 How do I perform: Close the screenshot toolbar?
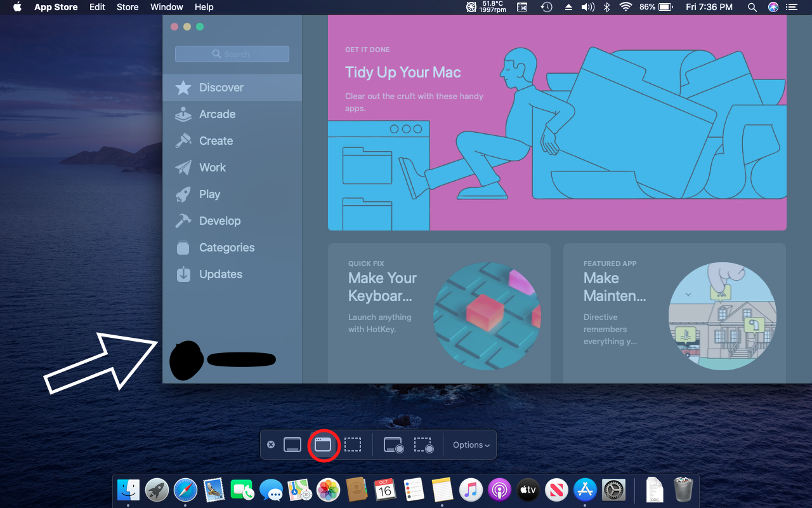271,444
